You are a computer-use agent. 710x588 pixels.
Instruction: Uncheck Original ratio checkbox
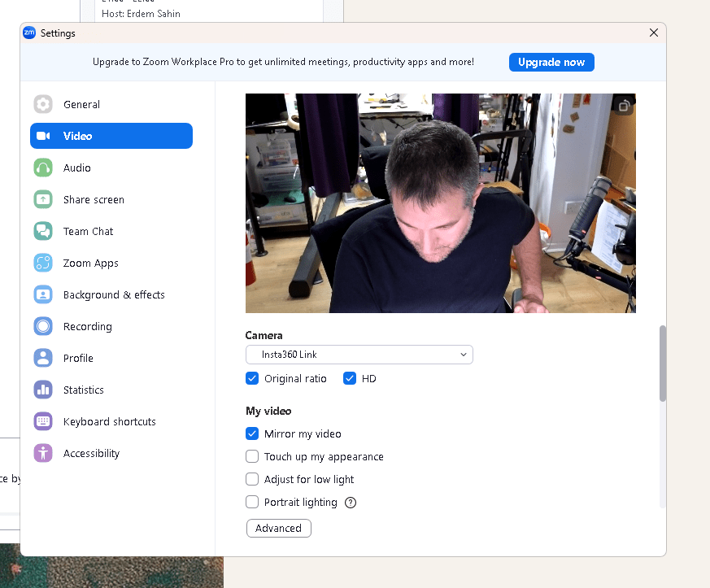[252, 378]
